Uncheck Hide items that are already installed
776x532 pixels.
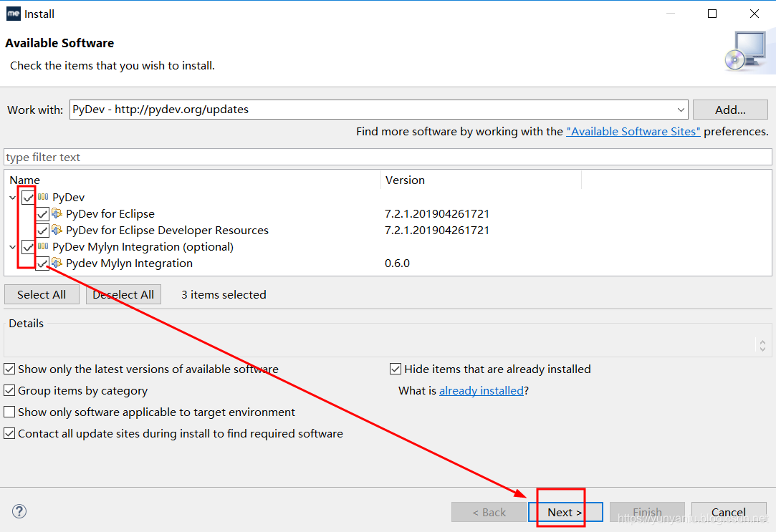(396, 369)
